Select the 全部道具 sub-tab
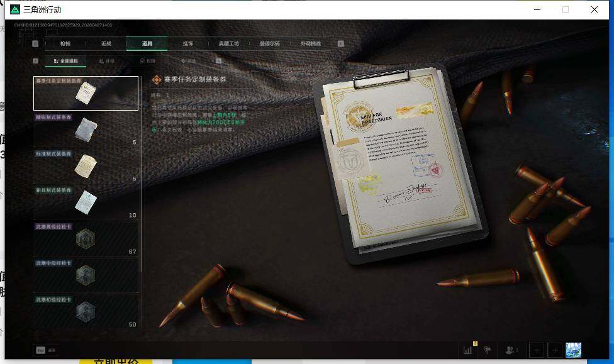614x364 pixels. 66,61
